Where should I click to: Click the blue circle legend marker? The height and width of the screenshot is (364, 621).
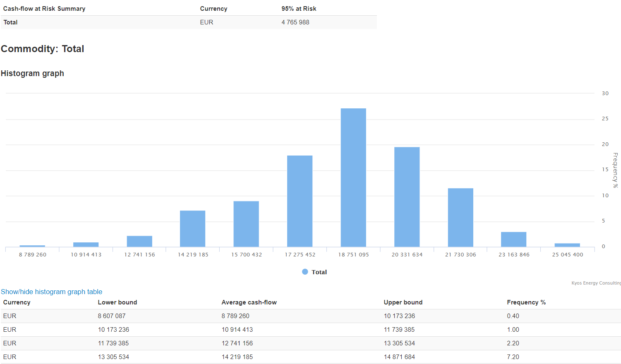(x=305, y=272)
